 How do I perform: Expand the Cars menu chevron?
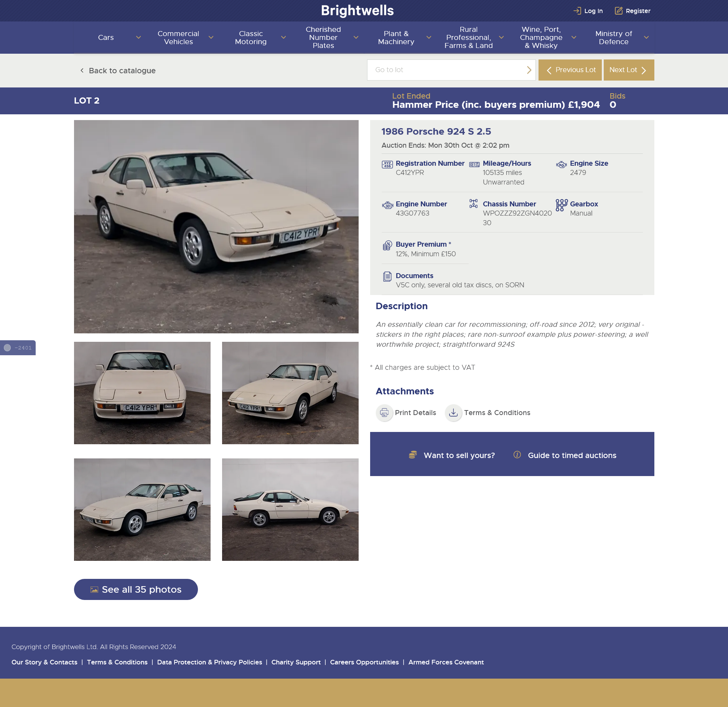138,38
